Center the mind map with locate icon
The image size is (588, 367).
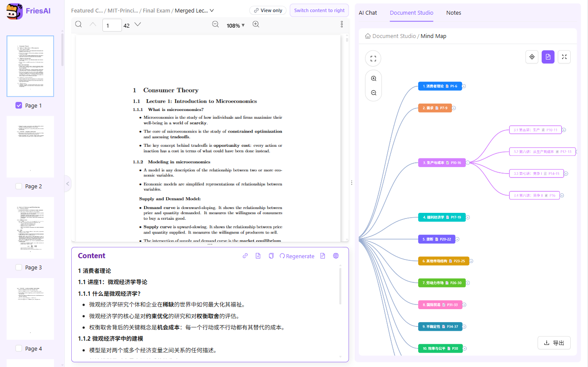pyautogui.click(x=532, y=57)
